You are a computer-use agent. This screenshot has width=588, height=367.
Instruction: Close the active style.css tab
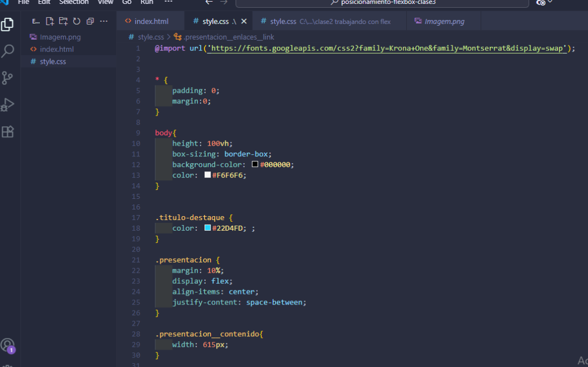(244, 21)
